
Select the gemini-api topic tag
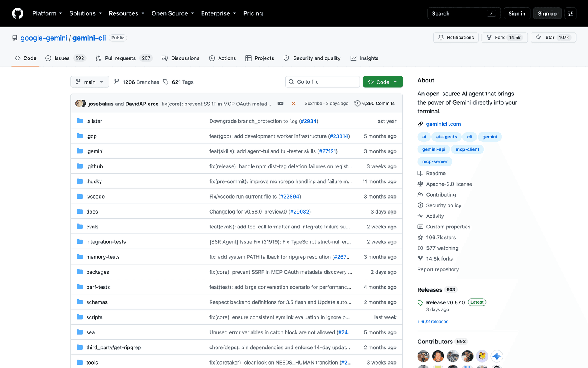pos(434,149)
